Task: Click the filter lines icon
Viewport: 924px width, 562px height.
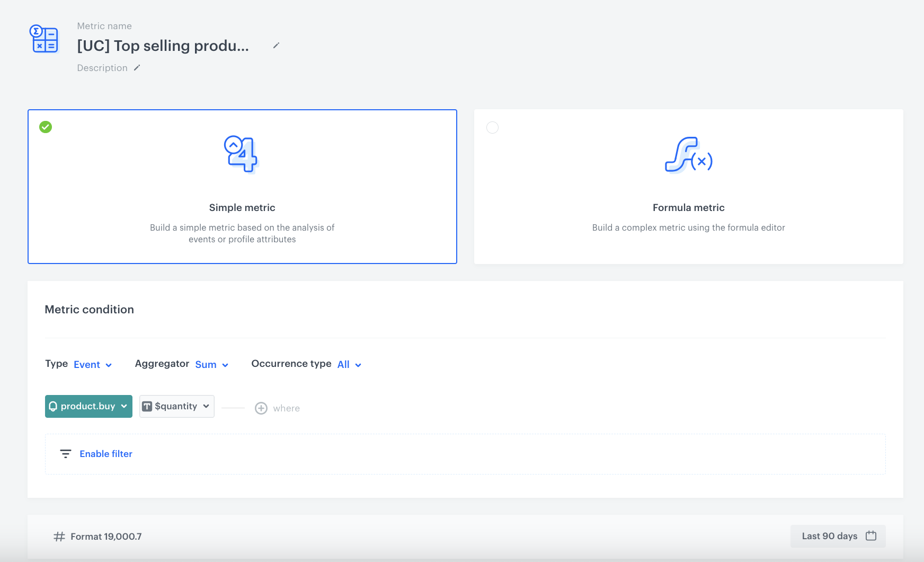Action: point(66,454)
